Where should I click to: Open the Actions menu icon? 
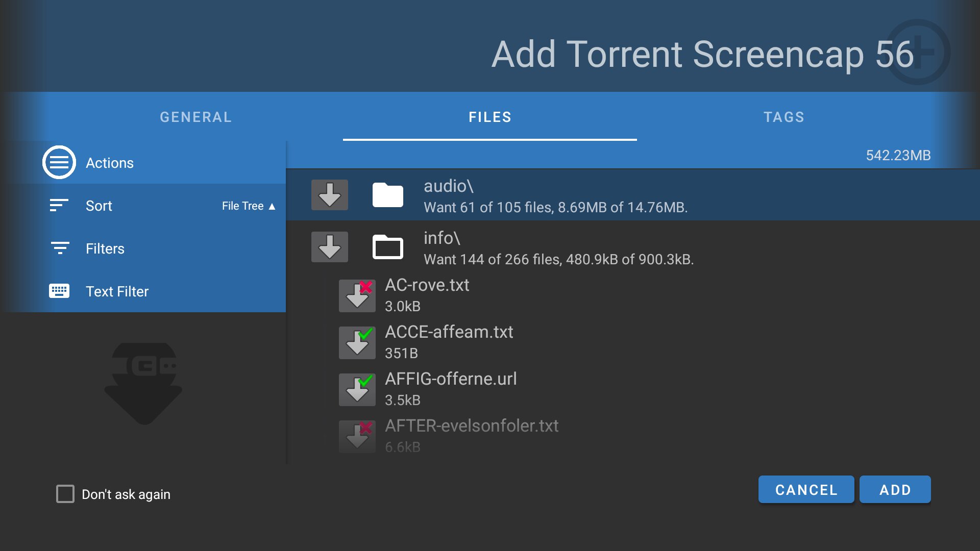[x=59, y=163]
